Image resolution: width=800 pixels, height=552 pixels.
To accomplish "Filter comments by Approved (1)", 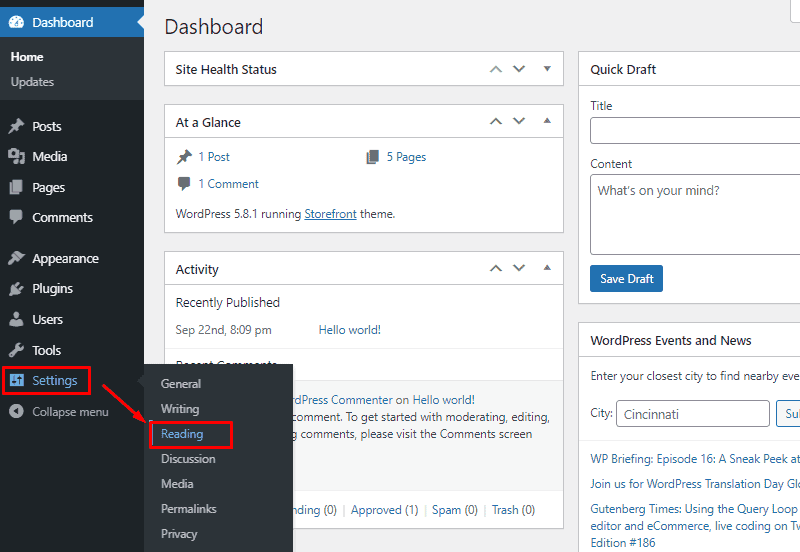I will (x=384, y=510).
